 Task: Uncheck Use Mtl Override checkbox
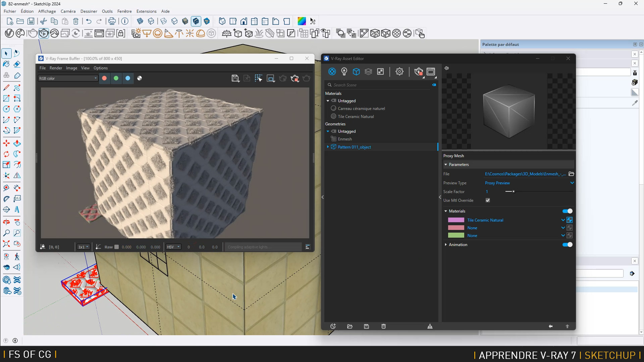(x=488, y=200)
